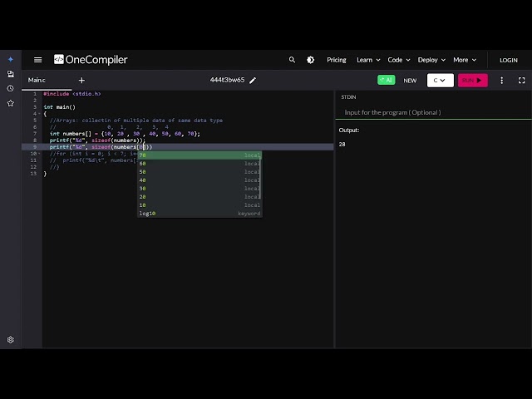Image resolution: width=532 pixels, height=399 pixels.
Task: Open the files icon in left sidebar
Action: 11,74
